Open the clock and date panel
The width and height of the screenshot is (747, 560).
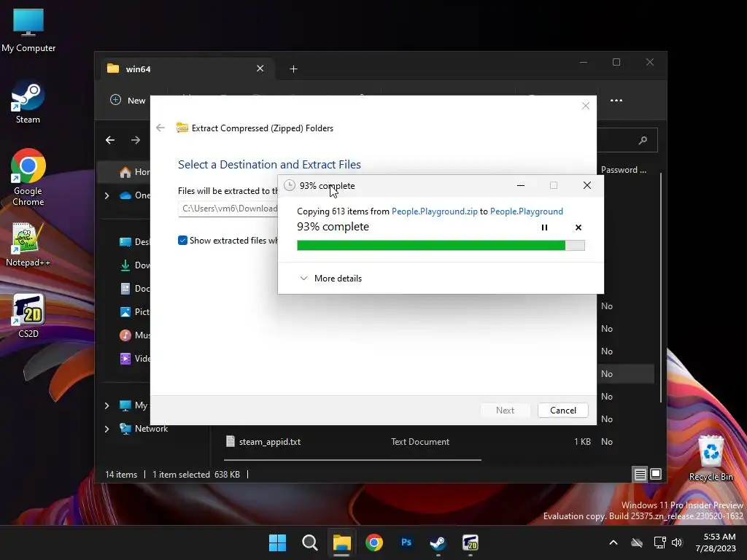[716, 542]
